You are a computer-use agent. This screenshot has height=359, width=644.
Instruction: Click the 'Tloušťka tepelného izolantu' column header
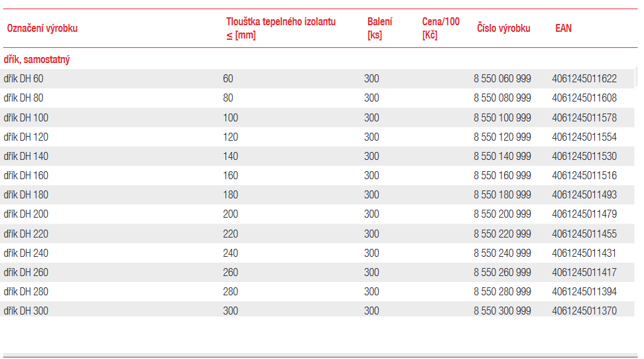(x=281, y=22)
